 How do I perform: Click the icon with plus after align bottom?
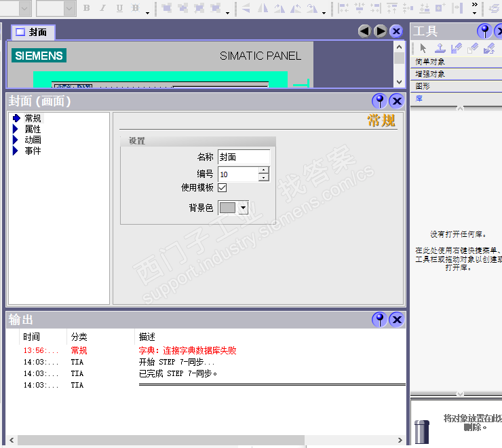coord(440,8)
